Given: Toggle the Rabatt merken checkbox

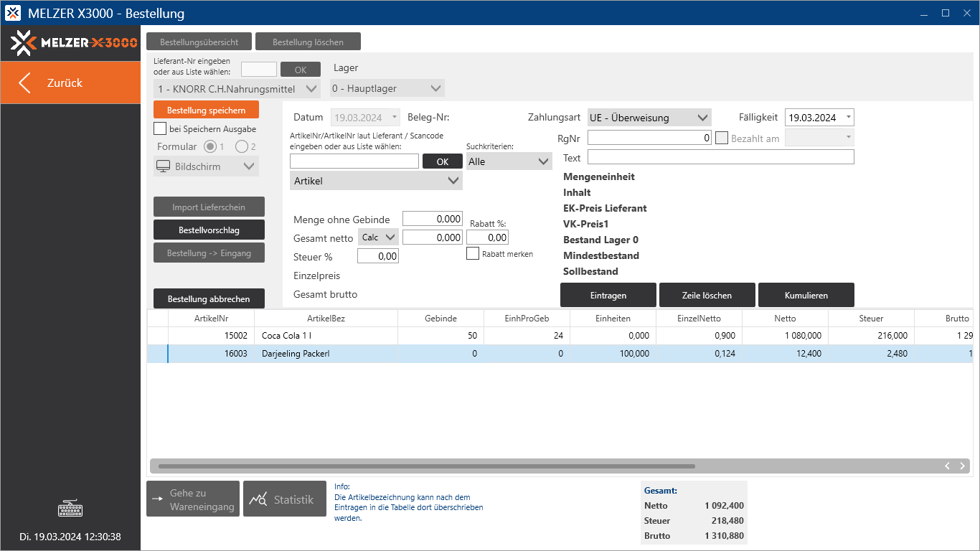Looking at the screenshot, I should click(x=473, y=253).
